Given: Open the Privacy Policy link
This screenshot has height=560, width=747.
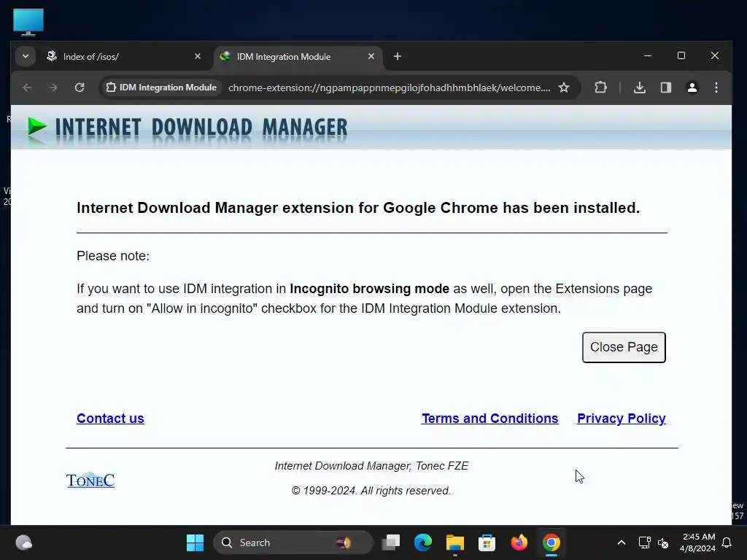Looking at the screenshot, I should click(622, 418).
